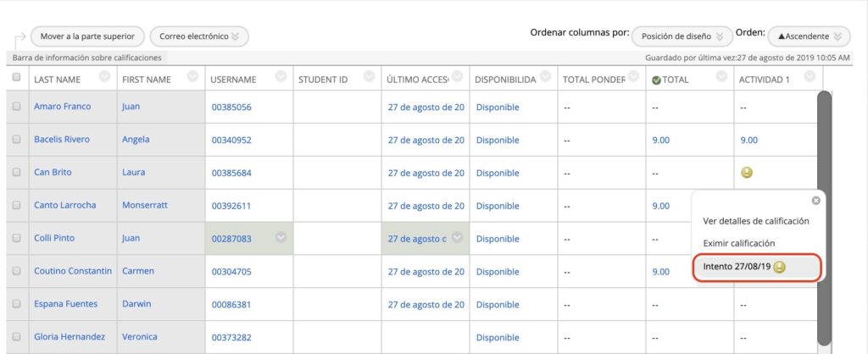The image size is (868, 354).
Task: Close the grade context menu popup
Action: 815,201
